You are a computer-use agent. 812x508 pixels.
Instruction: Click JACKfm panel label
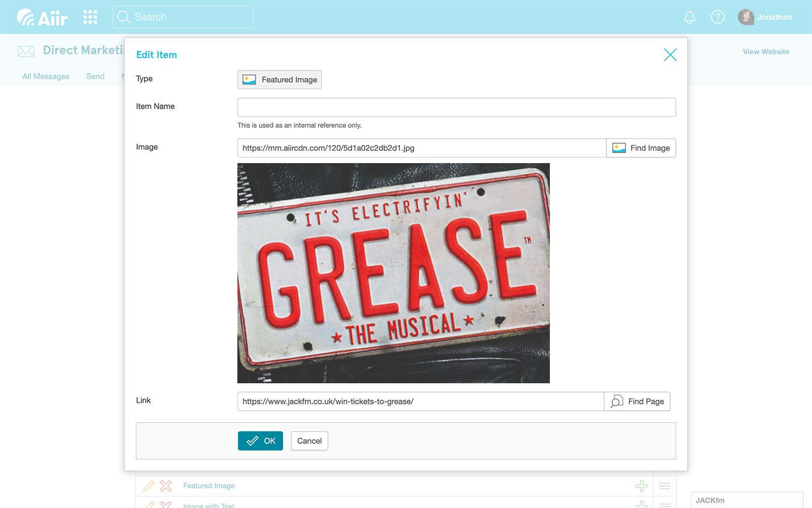coord(710,500)
